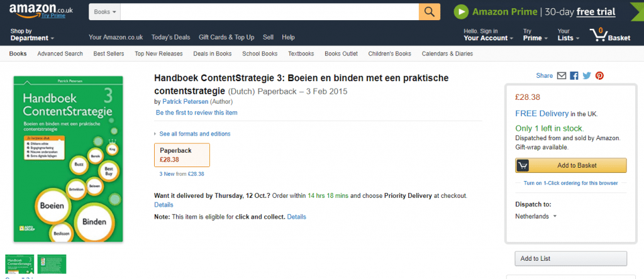The width and height of the screenshot is (644, 279).
Task: Click the Add to Basket button
Action: [x=570, y=165]
